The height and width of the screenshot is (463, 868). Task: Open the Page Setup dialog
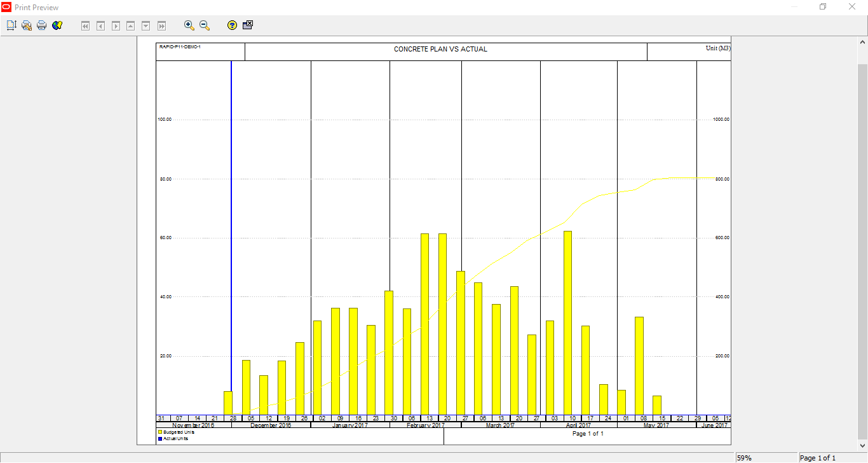click(11, 25)
